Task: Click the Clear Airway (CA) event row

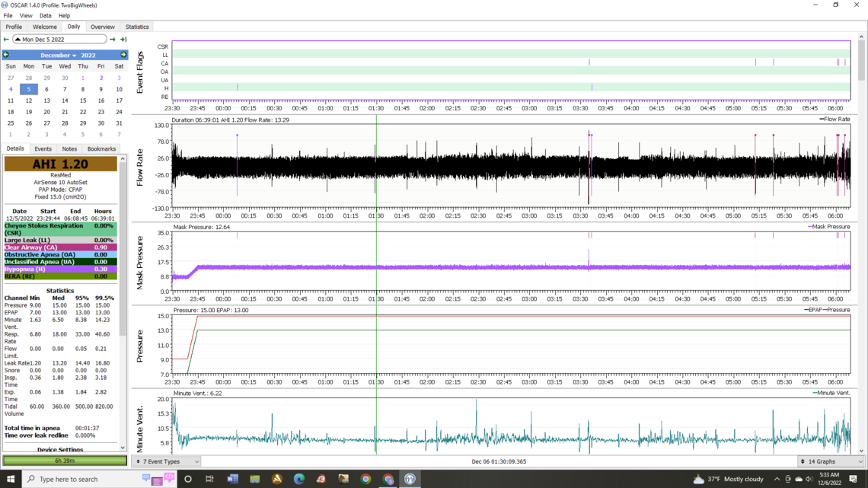Action: (60, 247)
